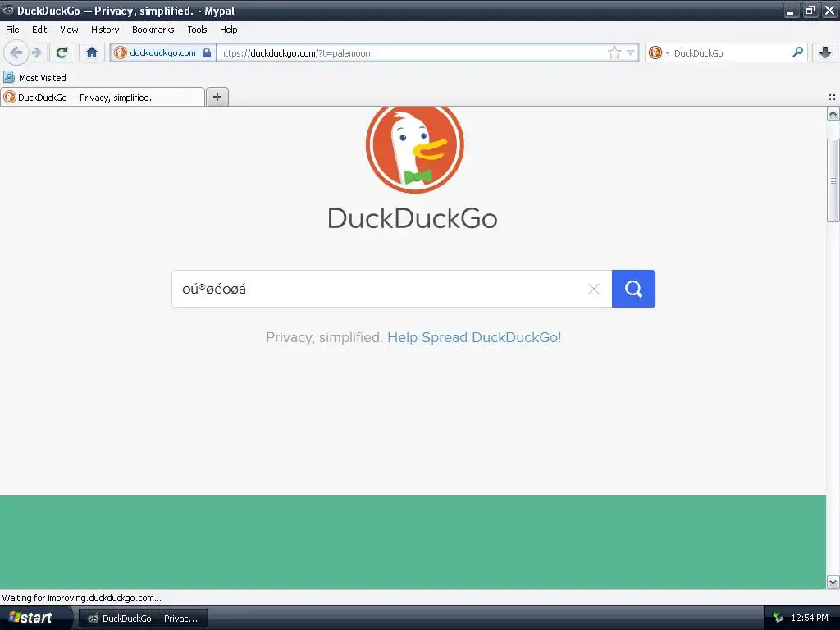The image size is (840, 630).
Task: Click the URL address field
Action: [x=411, y=52]
